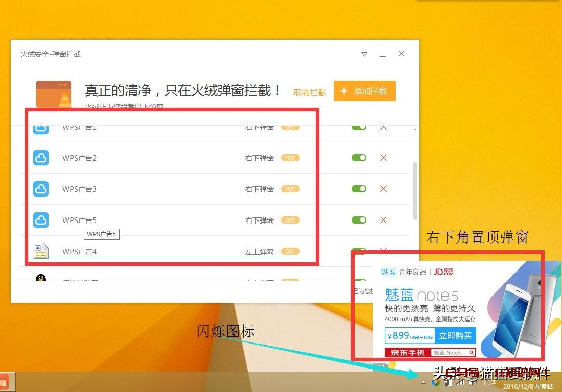Click the WPS广告2 cloud icon

[x=41, y=158]
